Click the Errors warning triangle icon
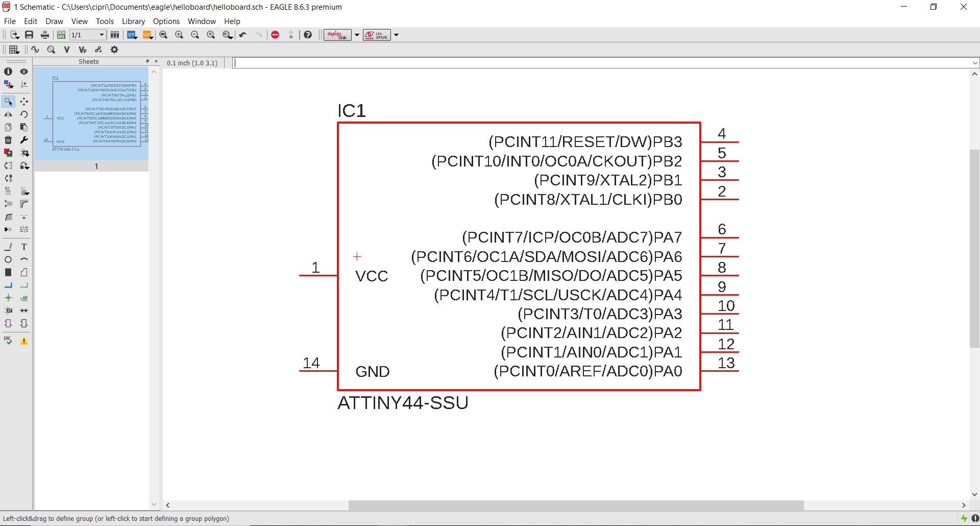Screen dimensions: 980x526 click(23, 341)
